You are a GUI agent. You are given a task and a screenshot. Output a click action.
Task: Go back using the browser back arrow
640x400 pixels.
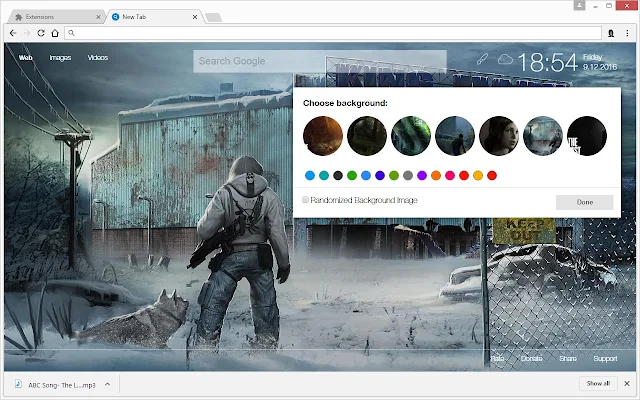pyautogui.click(x=13, y=33)
